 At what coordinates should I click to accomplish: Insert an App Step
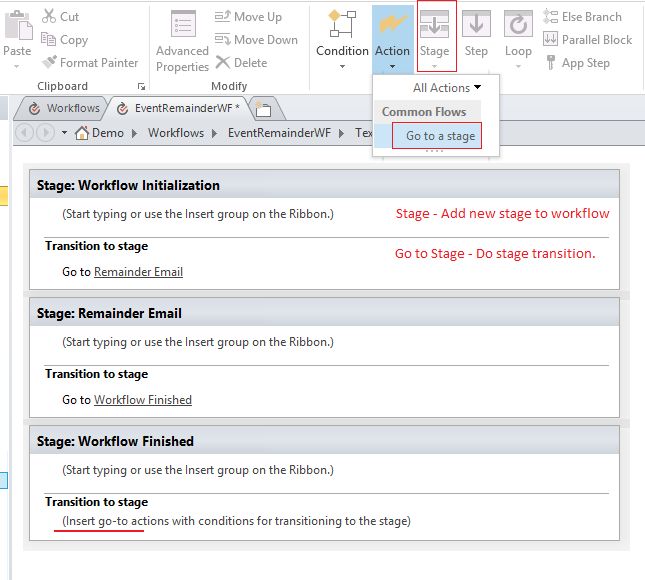578,63
